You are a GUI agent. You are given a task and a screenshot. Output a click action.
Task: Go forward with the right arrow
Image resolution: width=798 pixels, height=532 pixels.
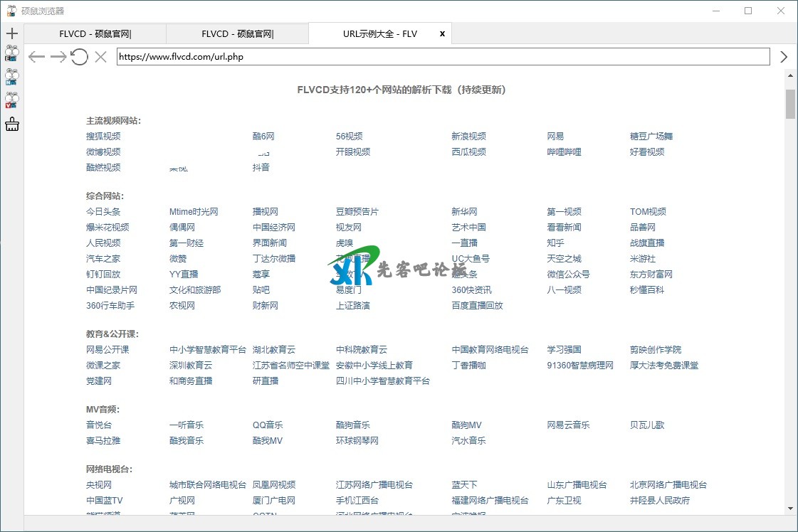click(x=58, y=57)
